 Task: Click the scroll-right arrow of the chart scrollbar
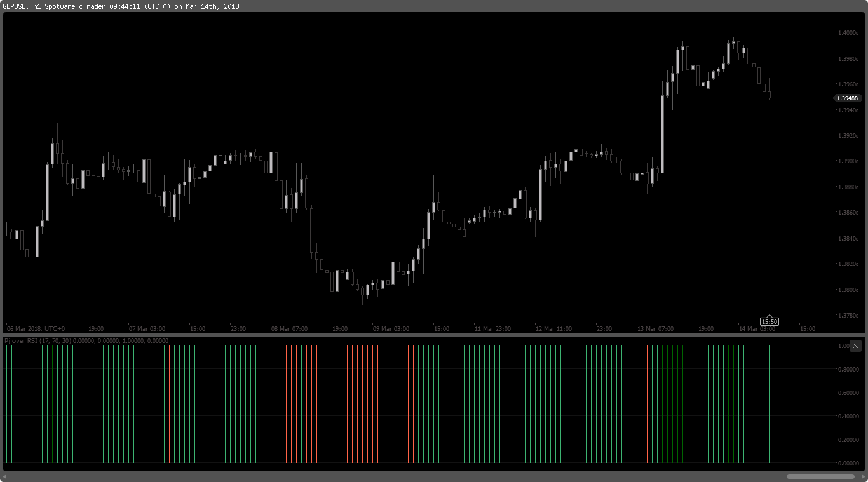862,476
